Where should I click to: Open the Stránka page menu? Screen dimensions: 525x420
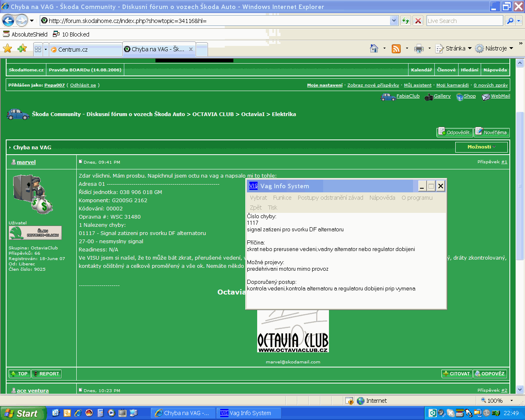pyautogui.click(x=454, y=48)
